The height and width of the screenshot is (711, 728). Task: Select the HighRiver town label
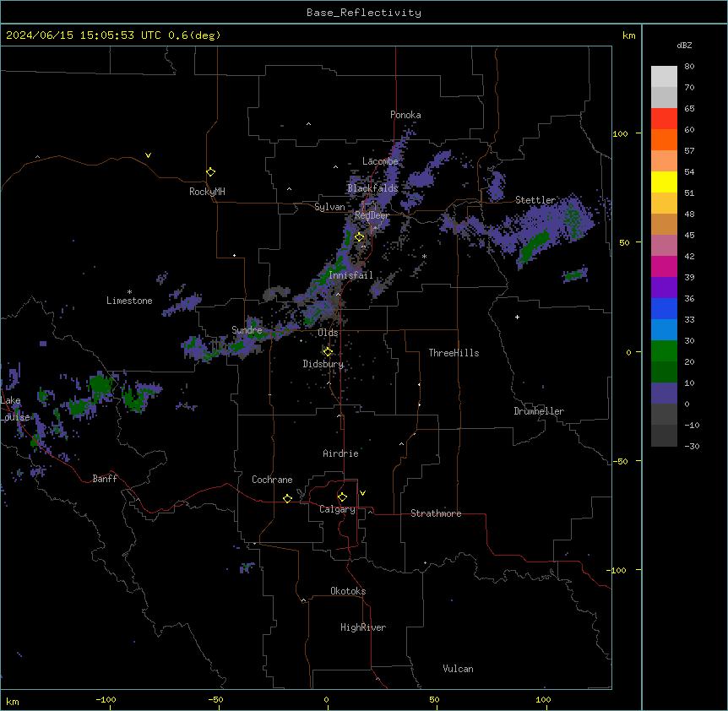[x=363, y=627]
